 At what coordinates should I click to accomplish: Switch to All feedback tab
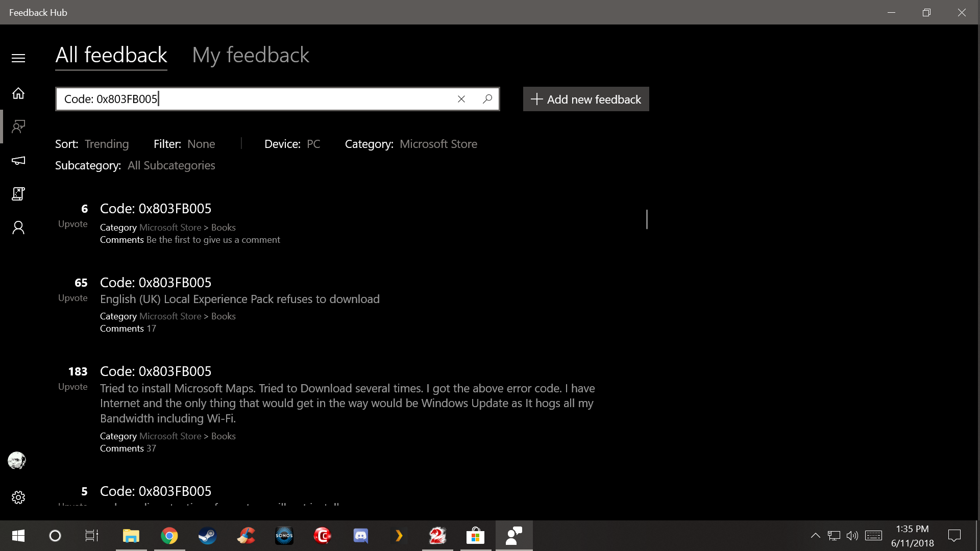(111, 55)
